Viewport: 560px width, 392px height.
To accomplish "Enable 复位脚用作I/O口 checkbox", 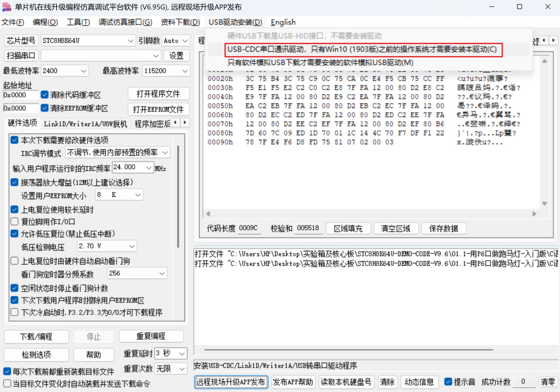I will (x=14, y=222).
